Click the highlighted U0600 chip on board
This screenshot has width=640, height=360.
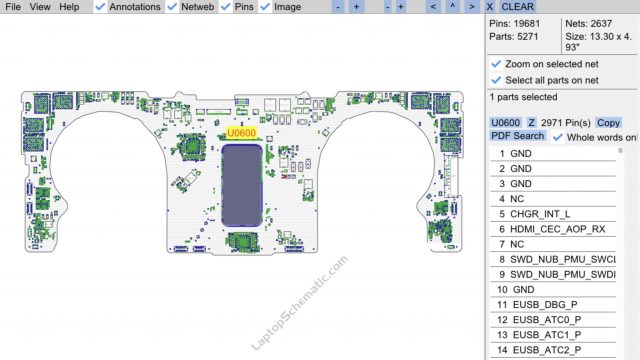point(242,185)
